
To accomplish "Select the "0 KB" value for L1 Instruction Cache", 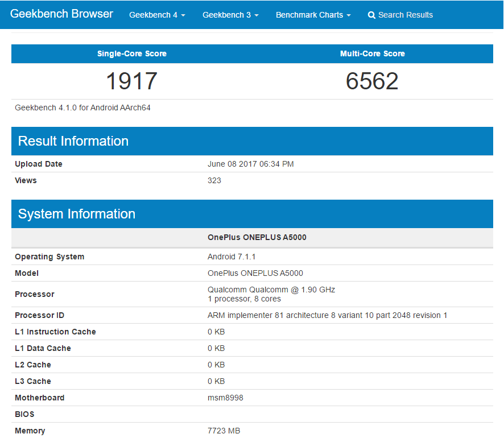I will point(216,332).
